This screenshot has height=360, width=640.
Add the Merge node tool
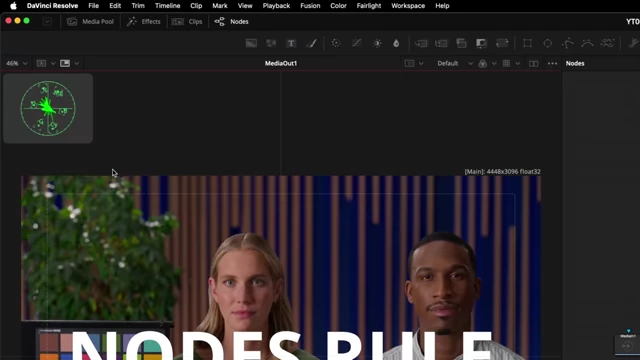click(x=421, y=43)
